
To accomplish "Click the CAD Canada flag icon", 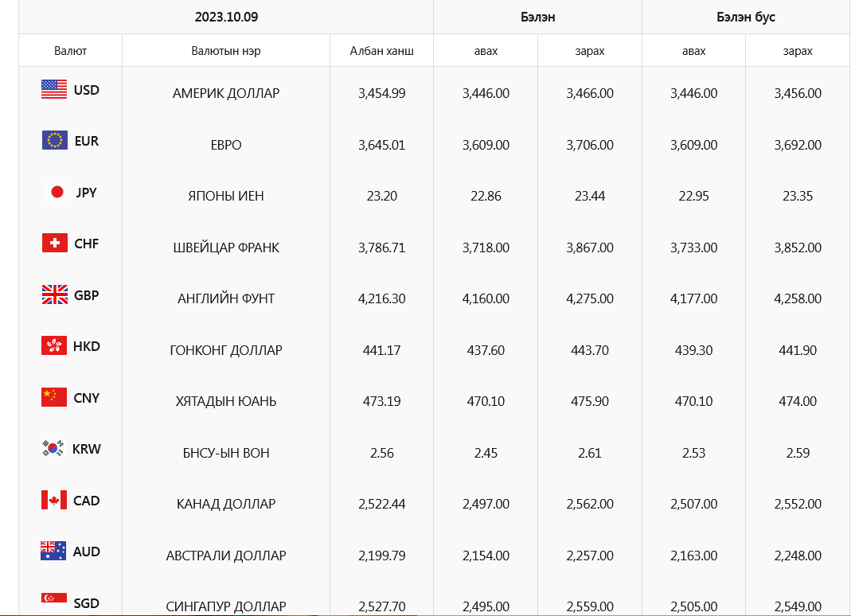I will click(x=54, y=500).
